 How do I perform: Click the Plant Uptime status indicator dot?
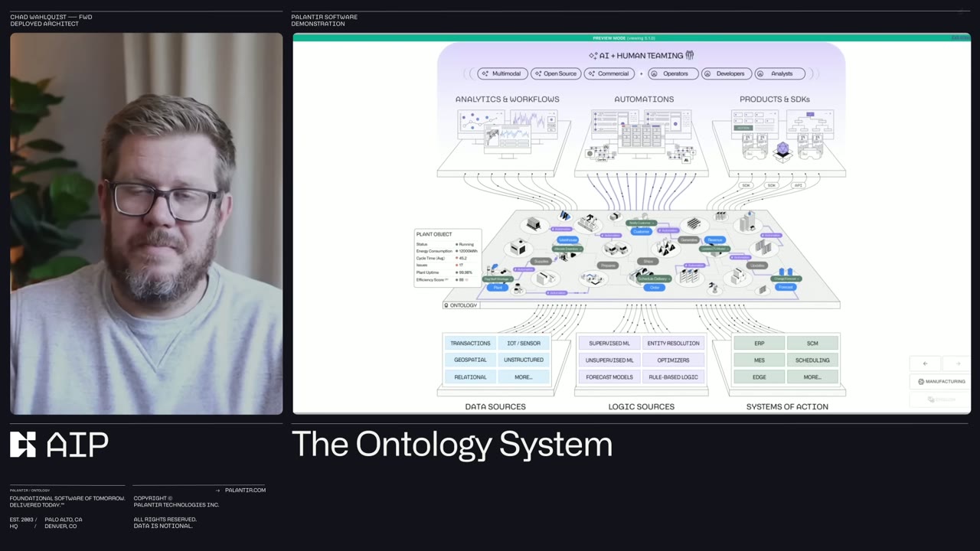(456, 272)
